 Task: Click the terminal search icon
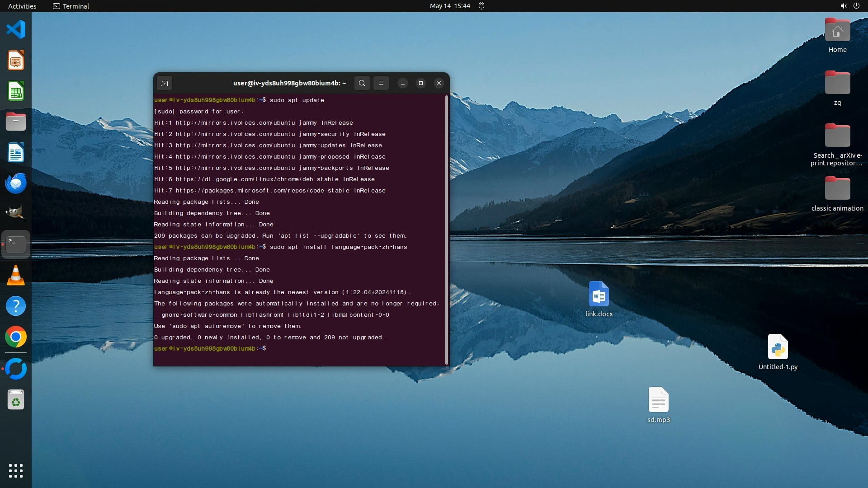(362, 83)
